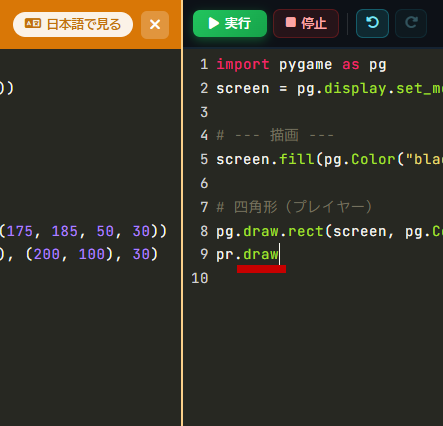Image resolution: width=443 pixels, height=426 pixels.
Task: Close the orange panel with the X
Action: tap(155, 25)
